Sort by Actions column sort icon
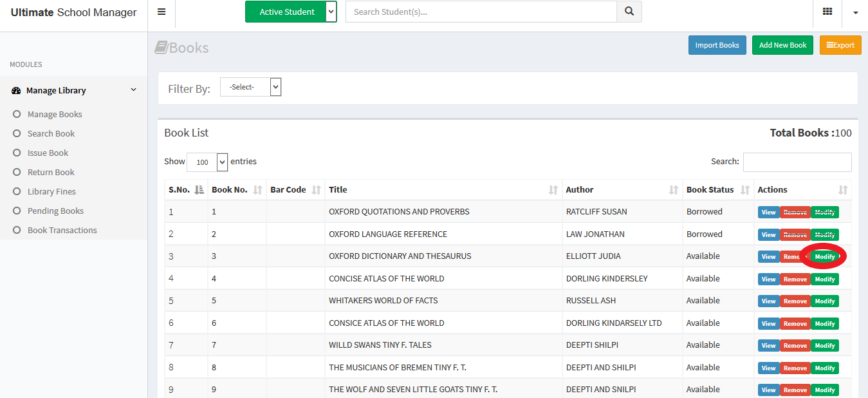Screen dimensions: 868x398 coord(843,190)
